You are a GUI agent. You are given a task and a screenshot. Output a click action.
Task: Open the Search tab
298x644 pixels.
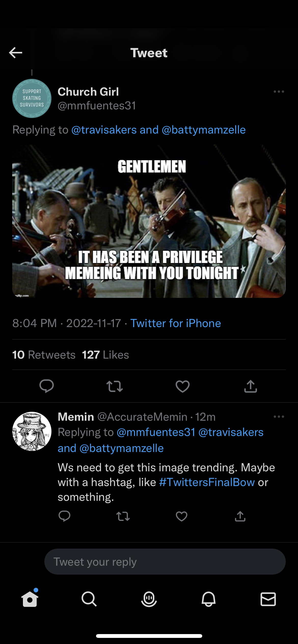[x=89, y=599]
